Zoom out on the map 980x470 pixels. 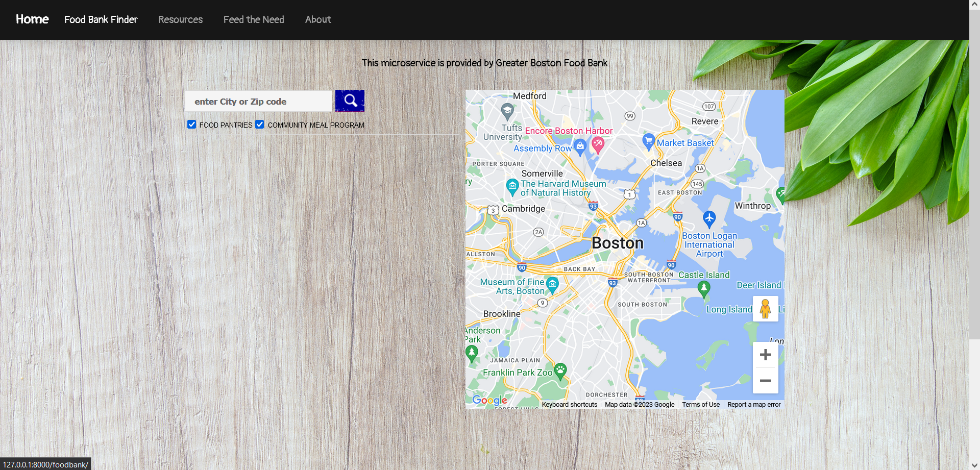[x=765, y=381]
